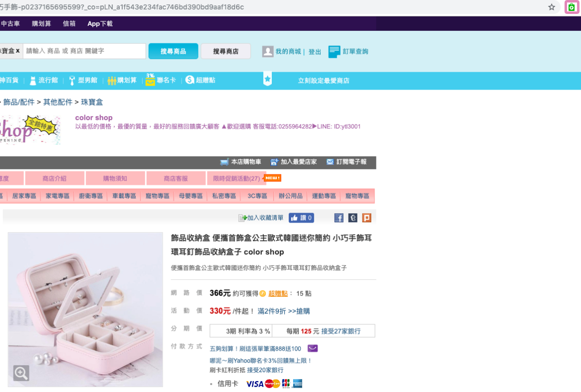Remove the 珠寶盒 search filter tag

(18, 51)
